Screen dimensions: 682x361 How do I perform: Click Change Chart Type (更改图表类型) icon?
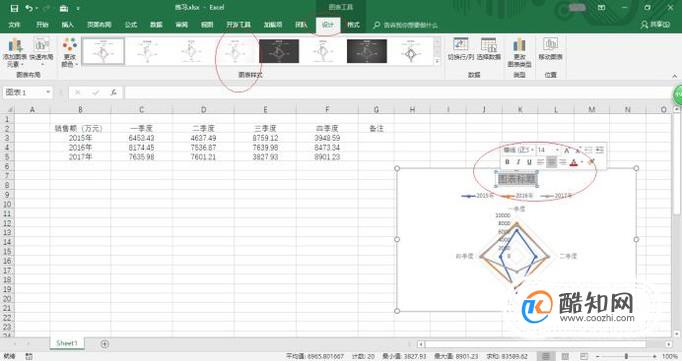[519, 52]
